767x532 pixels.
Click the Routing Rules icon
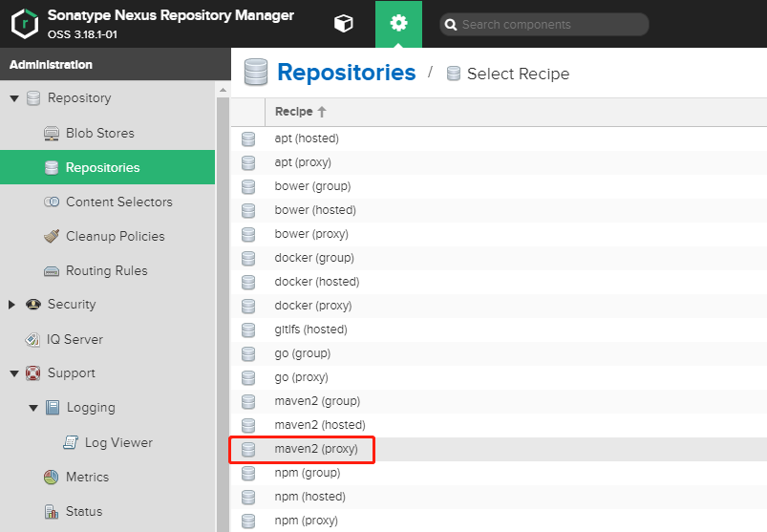coord(52,271)
